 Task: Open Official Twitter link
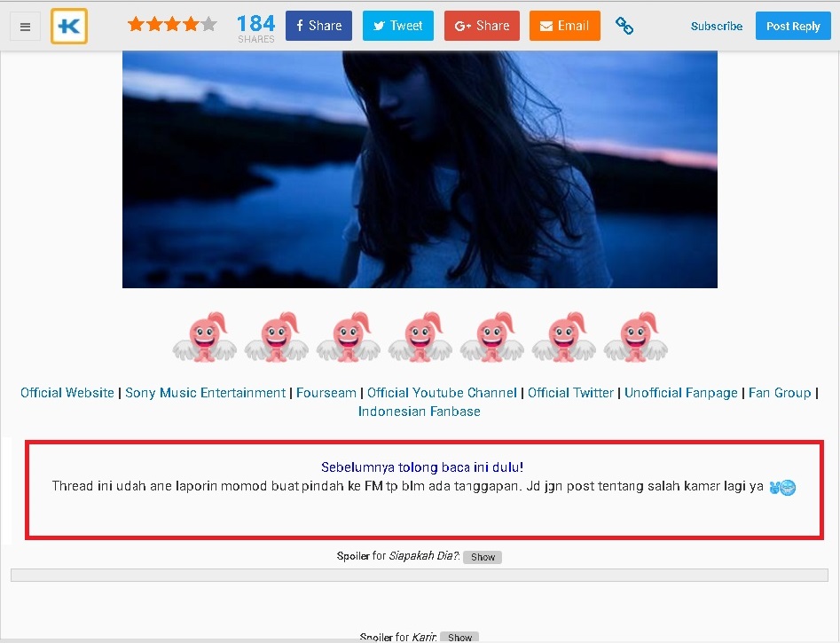click(570, 393)
